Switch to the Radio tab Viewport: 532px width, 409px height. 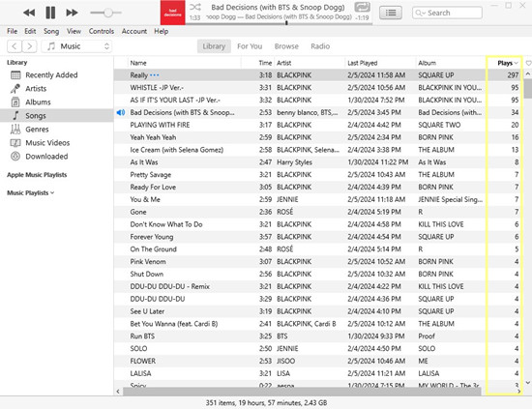(320, 46)
